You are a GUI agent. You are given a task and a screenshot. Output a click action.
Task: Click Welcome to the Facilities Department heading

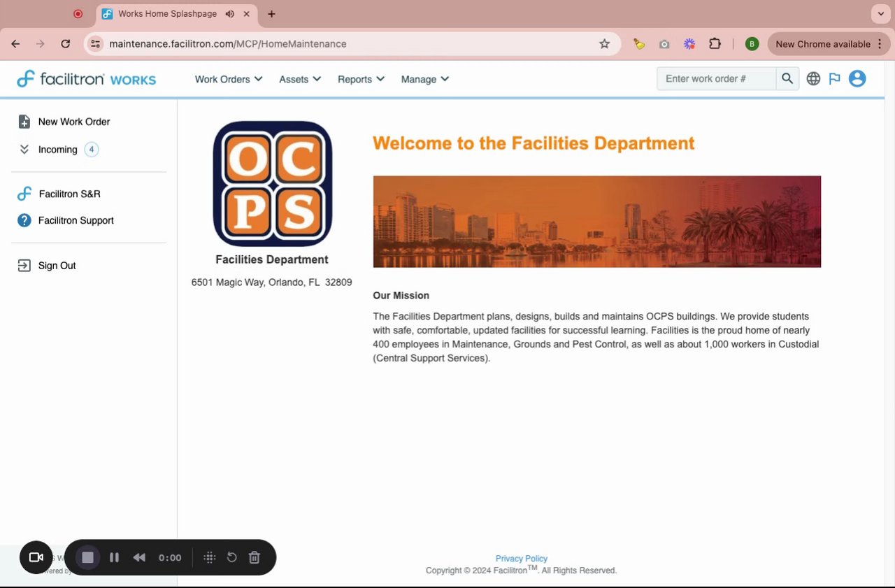coord(534,143)
